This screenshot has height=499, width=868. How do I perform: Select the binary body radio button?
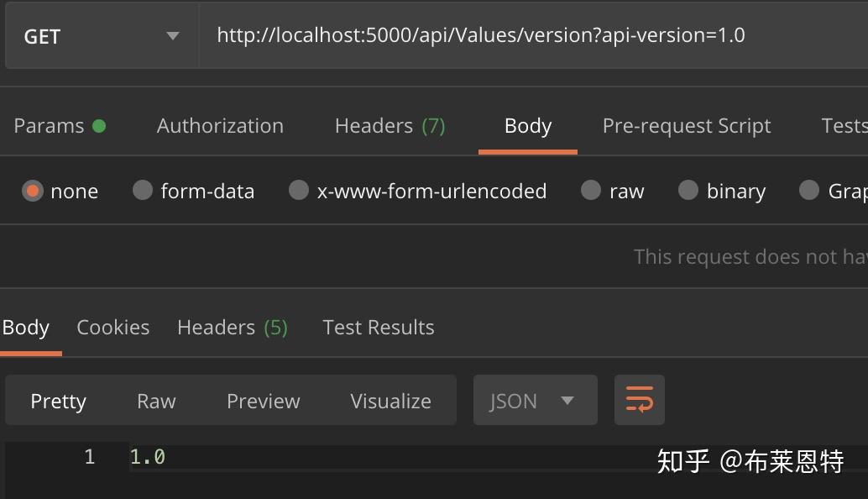click(688, 191)
